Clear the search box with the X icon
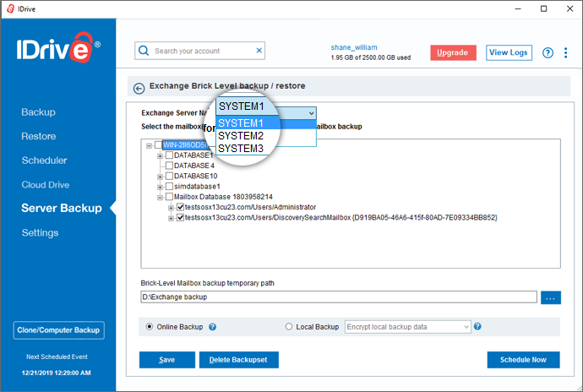The width and height of the screenshot is (583, 392). 259,50
